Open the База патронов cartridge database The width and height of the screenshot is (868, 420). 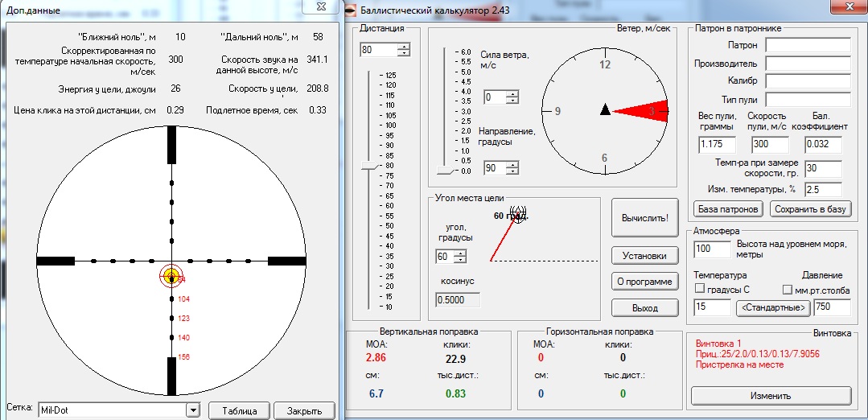coord(728,209)
